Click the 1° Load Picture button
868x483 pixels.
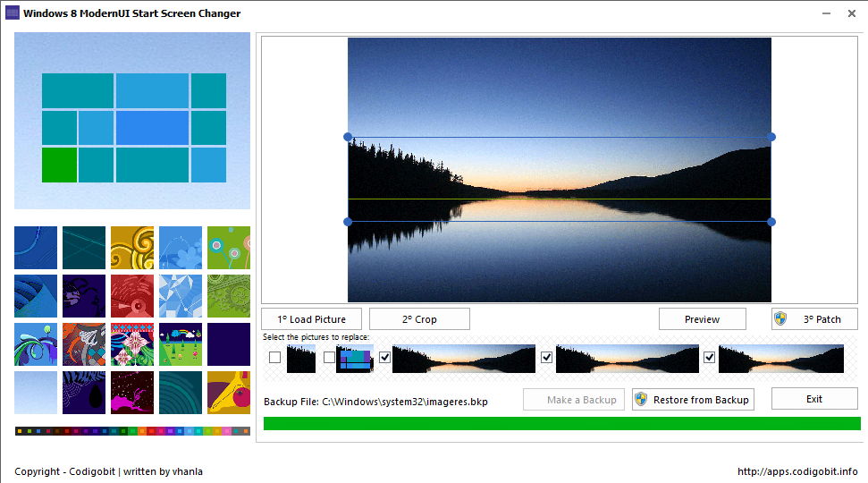click(312, 319)
